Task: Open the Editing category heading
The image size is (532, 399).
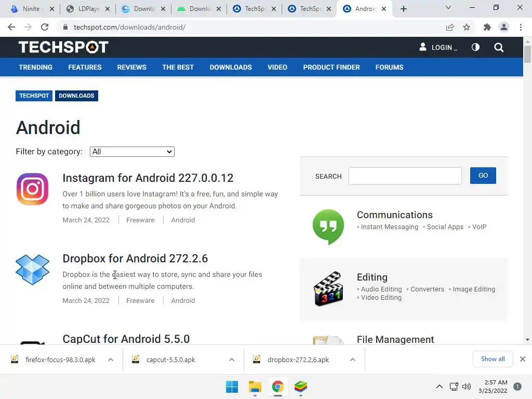Action: (x=372, y=277)
